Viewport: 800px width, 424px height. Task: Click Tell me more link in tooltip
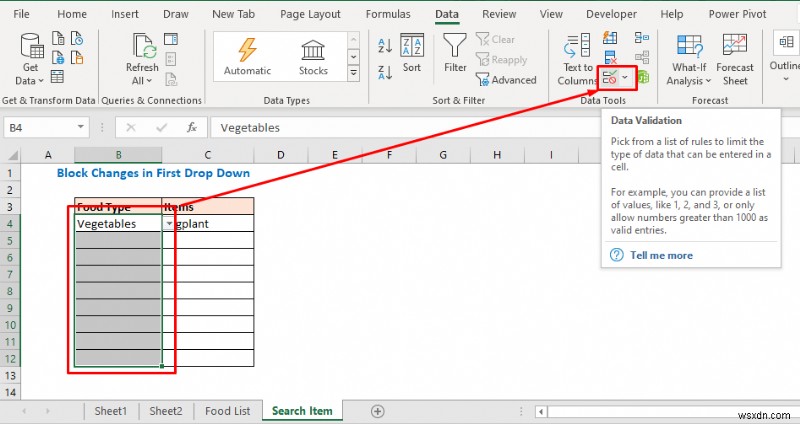[x=661, y=255]
